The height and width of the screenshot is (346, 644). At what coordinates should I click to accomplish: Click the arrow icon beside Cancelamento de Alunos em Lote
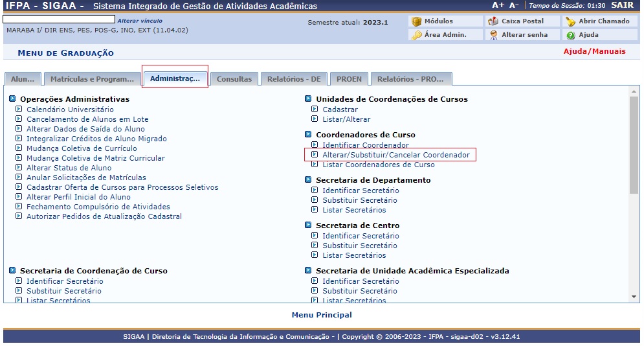pos(19,119)
